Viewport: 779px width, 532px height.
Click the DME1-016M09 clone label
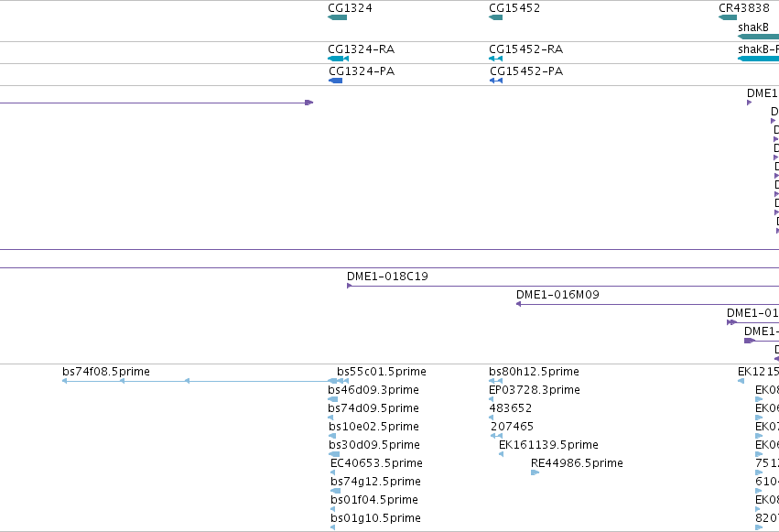click(x=557, y=295)
